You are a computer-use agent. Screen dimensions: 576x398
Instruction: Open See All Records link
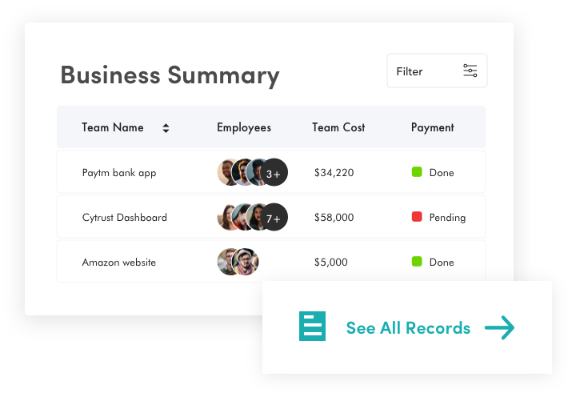point(408,328)
